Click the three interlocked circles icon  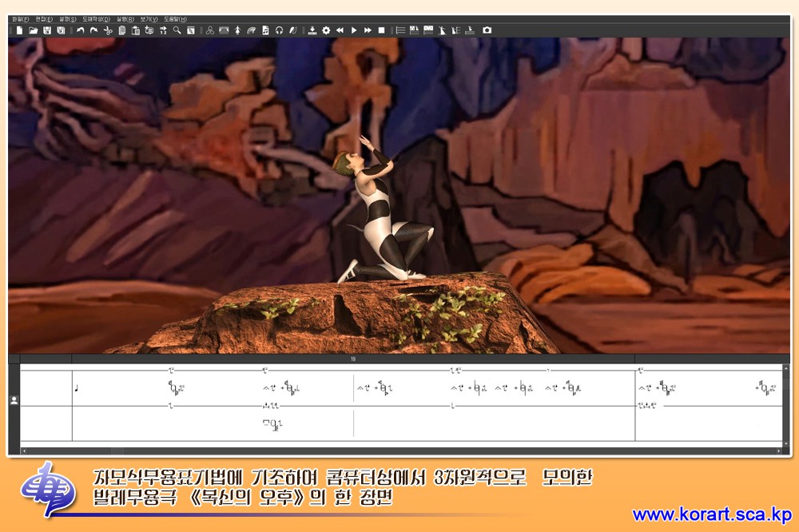point(210,30)
